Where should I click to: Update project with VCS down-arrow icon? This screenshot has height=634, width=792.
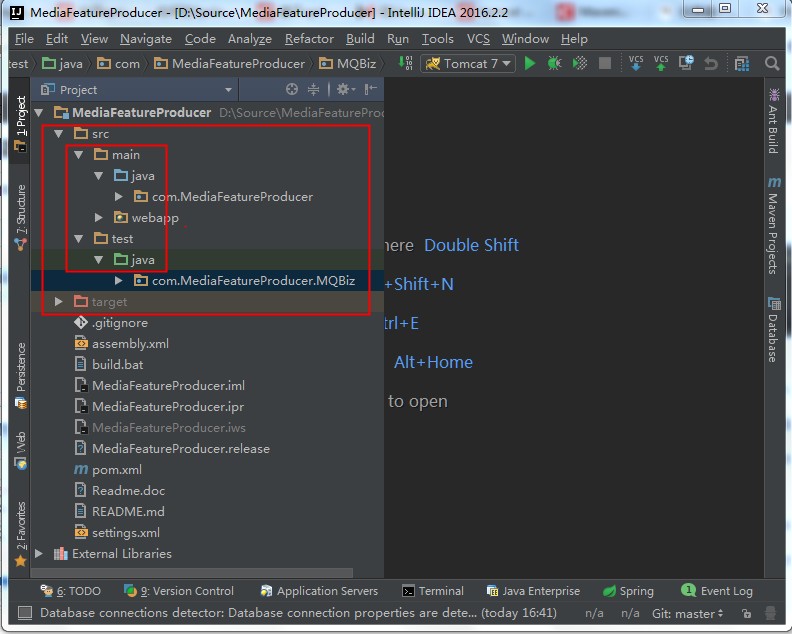click(x=636, y=63)
